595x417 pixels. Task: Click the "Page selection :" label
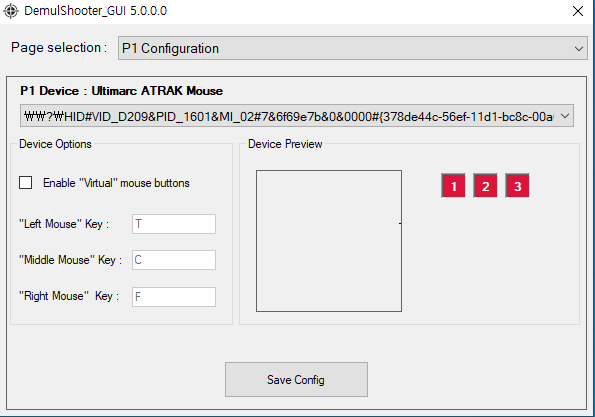(x=59, y=48)
